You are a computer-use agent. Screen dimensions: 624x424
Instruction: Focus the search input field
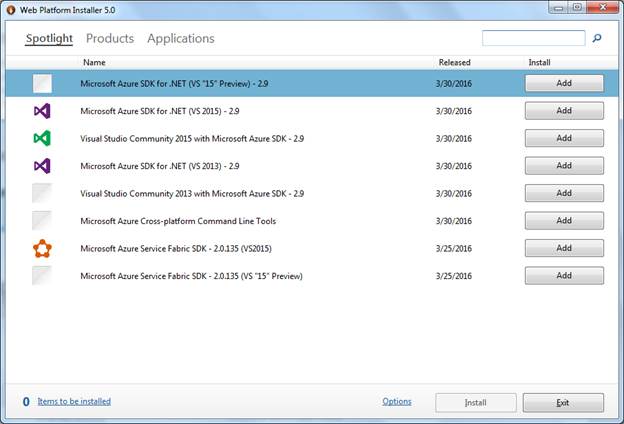coord(533,38)
